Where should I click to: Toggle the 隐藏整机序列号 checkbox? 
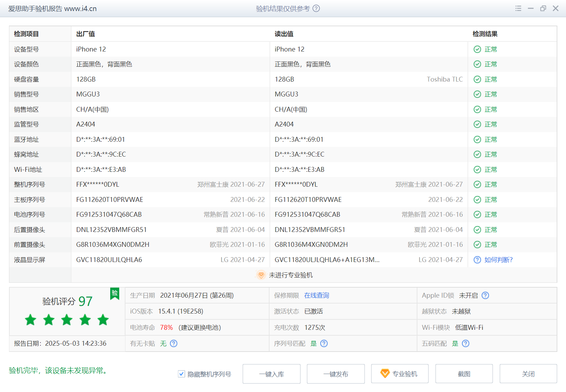[181, 374]
